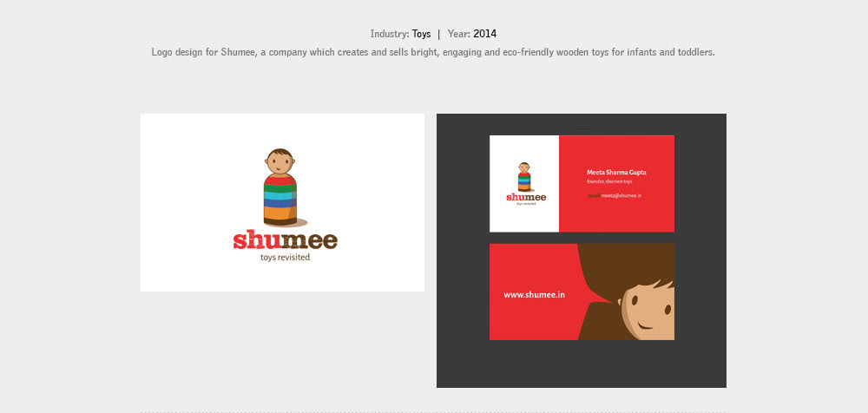868x413 pixels.
Task: Click the girl's face illustration on the card back
Action: coord(647,314)
